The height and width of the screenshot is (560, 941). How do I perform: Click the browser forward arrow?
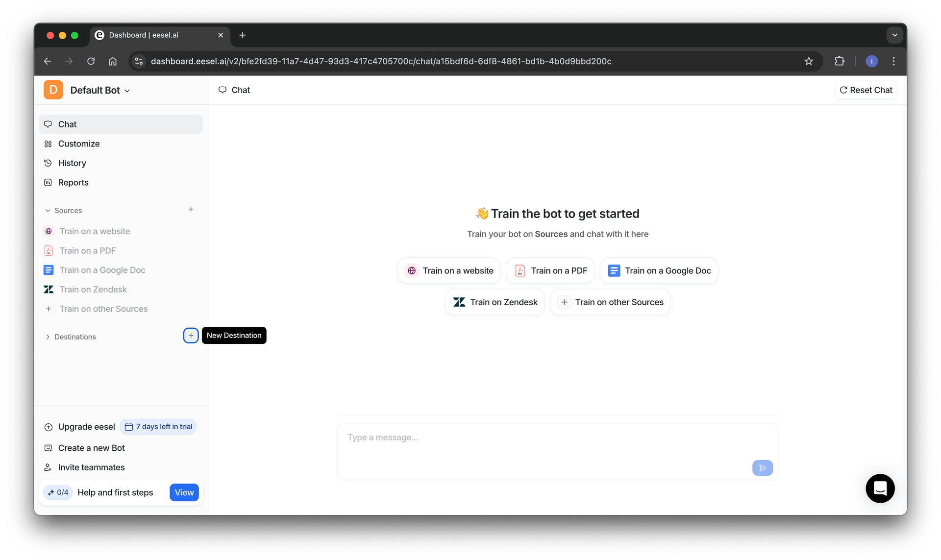[x=69, y=61]
